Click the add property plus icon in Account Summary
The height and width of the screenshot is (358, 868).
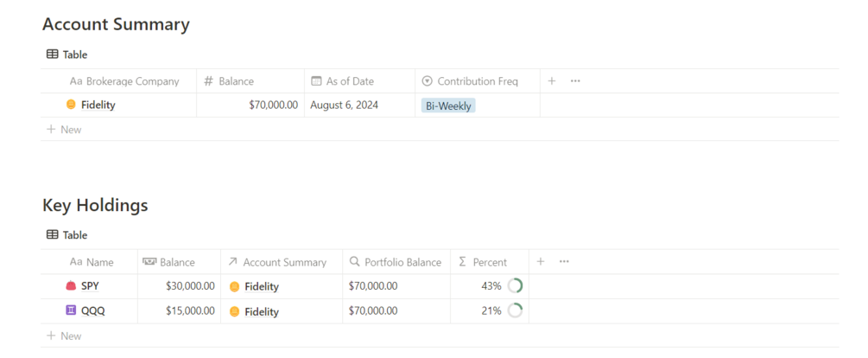coord(552,81)
